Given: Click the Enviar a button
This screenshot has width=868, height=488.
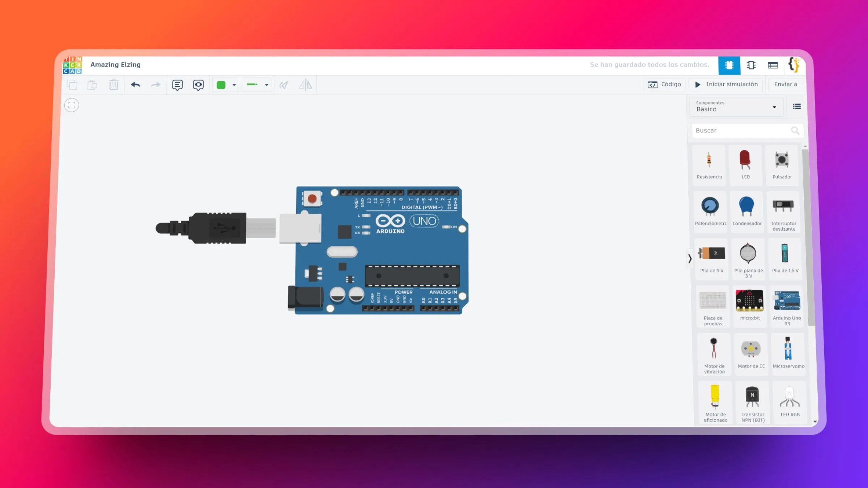Looking at the screenshot, I should click(786, 84).
